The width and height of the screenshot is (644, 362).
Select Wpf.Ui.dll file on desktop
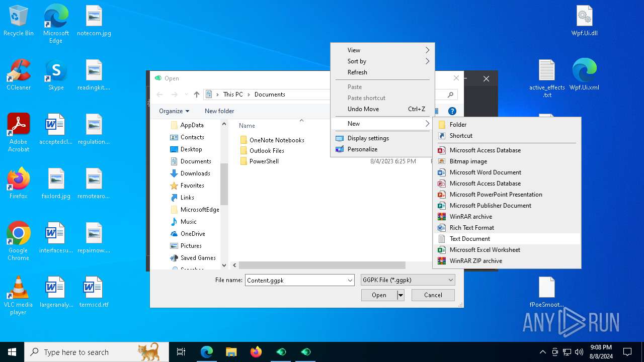tap(584, 21)
